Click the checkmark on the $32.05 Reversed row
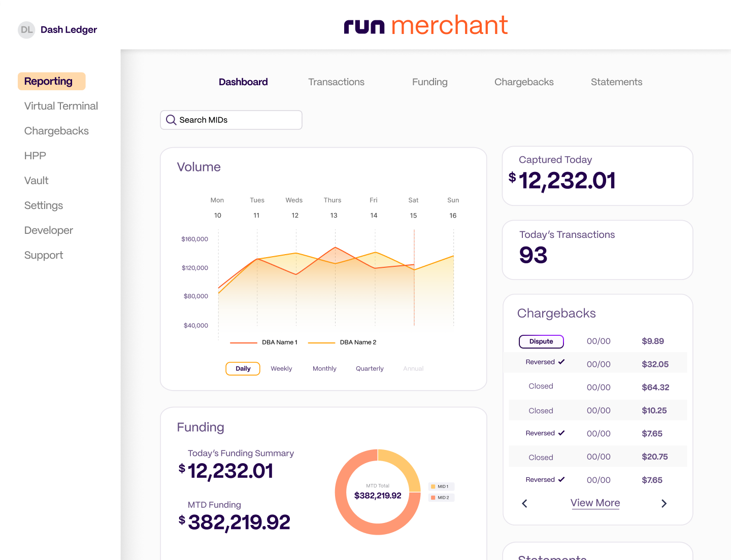The height and width of the screenshot is (560, 731). point(561,362)
